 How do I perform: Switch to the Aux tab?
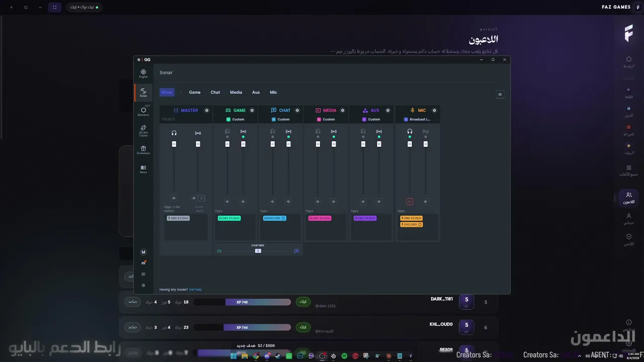pos(256,93)
